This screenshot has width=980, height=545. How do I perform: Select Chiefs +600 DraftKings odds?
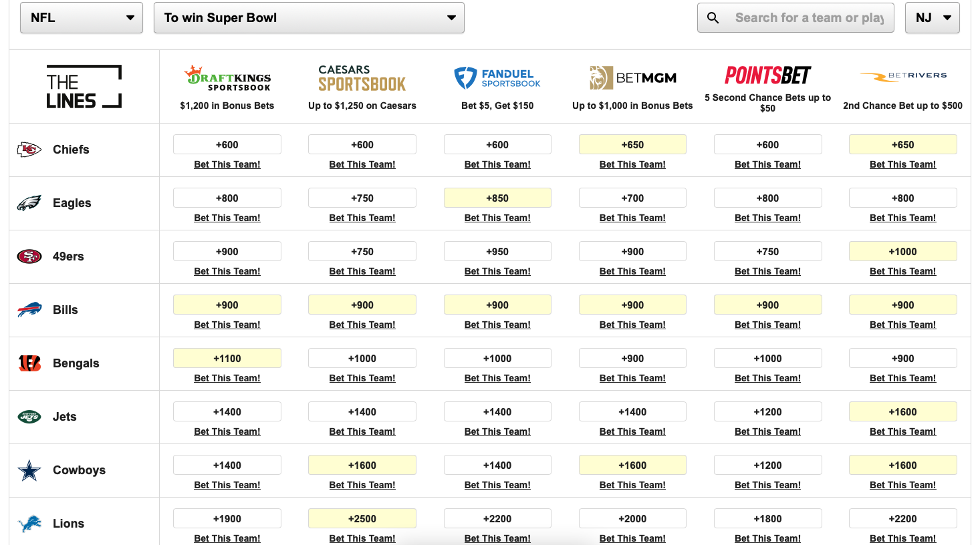point(227,144)
